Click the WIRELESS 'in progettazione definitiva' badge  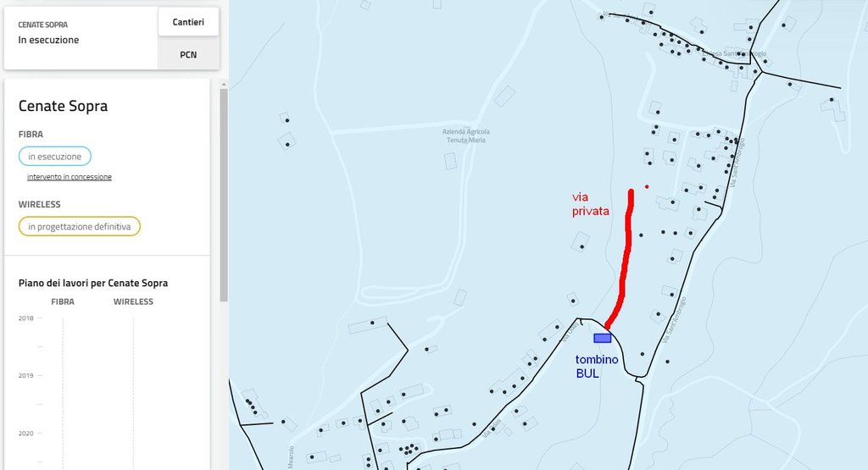pyautogui.click(x=79, y=226)
